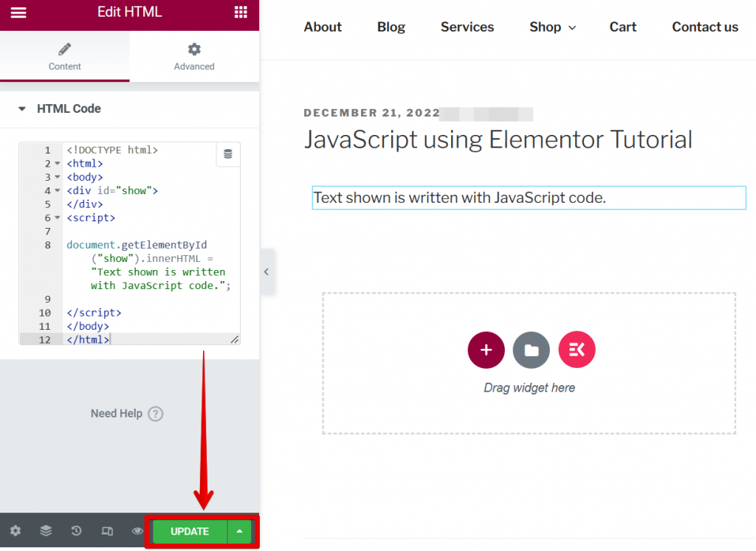Image resolution: width=756 pixels, height=551 pixels.
Task: Open site settings with the gear icon
Action: [15, 530]
